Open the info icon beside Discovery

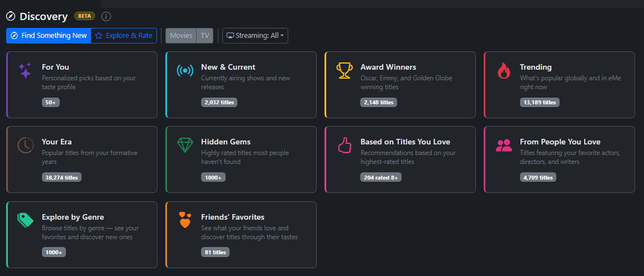106,17
